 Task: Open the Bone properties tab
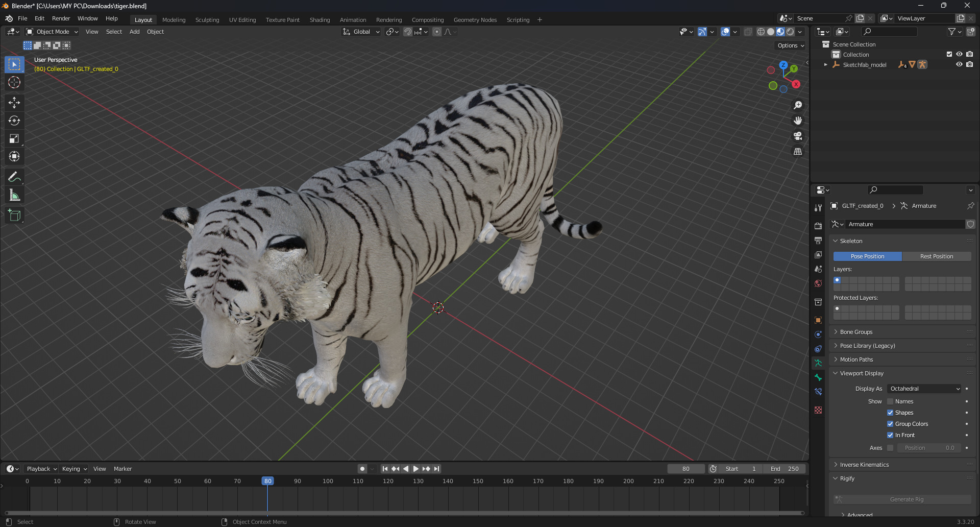point(818,377)
